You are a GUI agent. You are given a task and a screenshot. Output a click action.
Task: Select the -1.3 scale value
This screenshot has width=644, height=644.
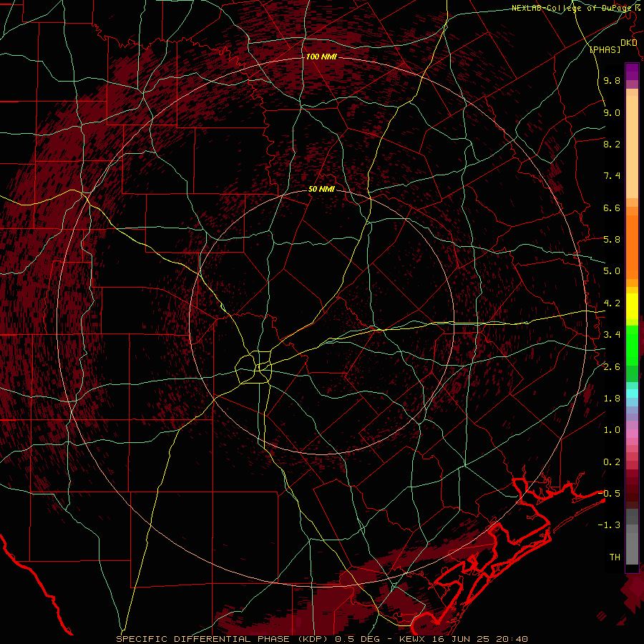(609, 525)
